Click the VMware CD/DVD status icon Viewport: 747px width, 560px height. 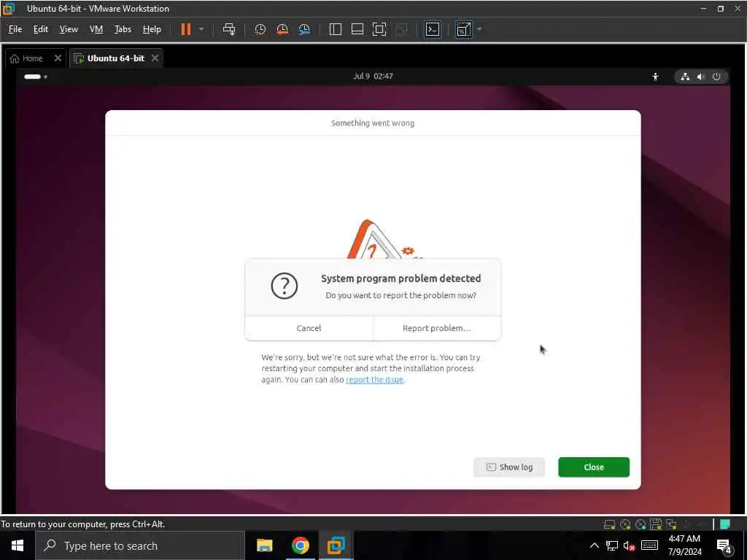625,524
